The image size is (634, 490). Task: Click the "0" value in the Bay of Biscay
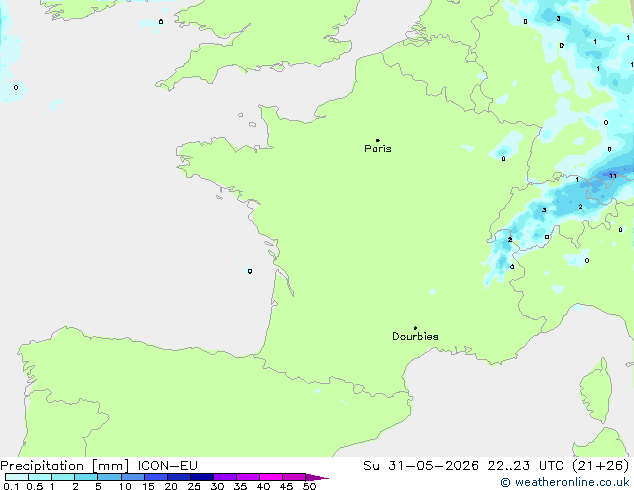(250, 271)
